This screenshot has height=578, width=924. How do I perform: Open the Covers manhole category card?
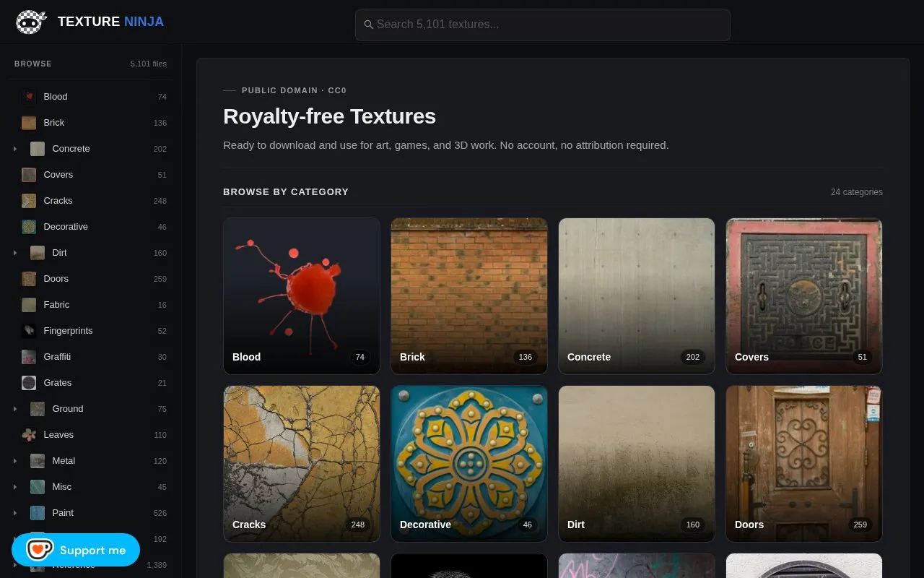click(x=804, y=296)
